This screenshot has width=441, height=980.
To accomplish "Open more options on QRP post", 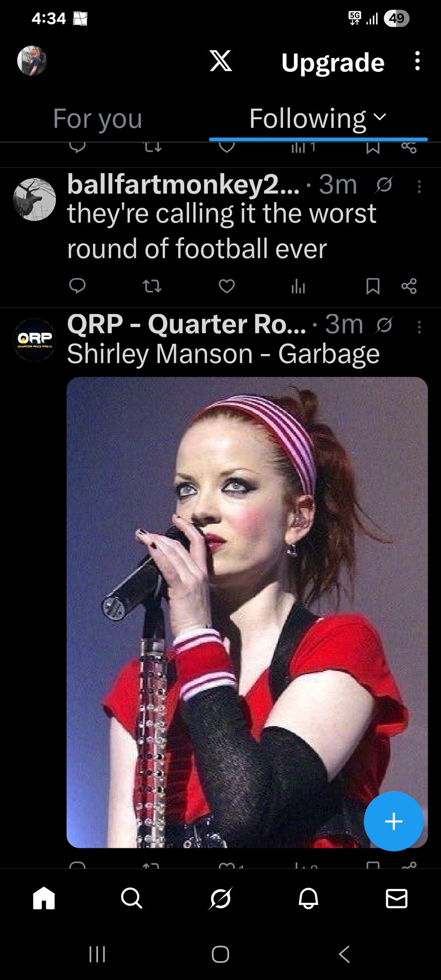I will (x=419, y=327).
